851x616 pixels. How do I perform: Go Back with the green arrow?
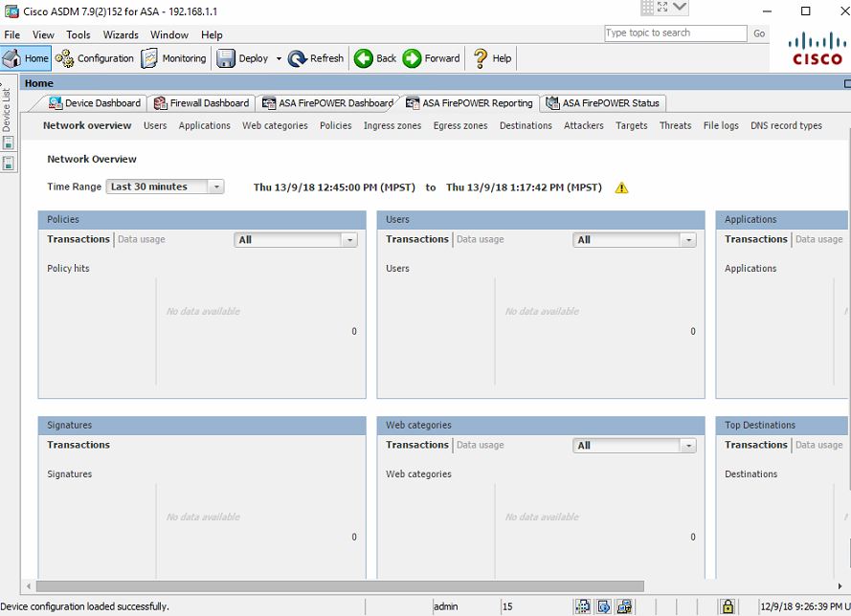click(x=364, y=58)
